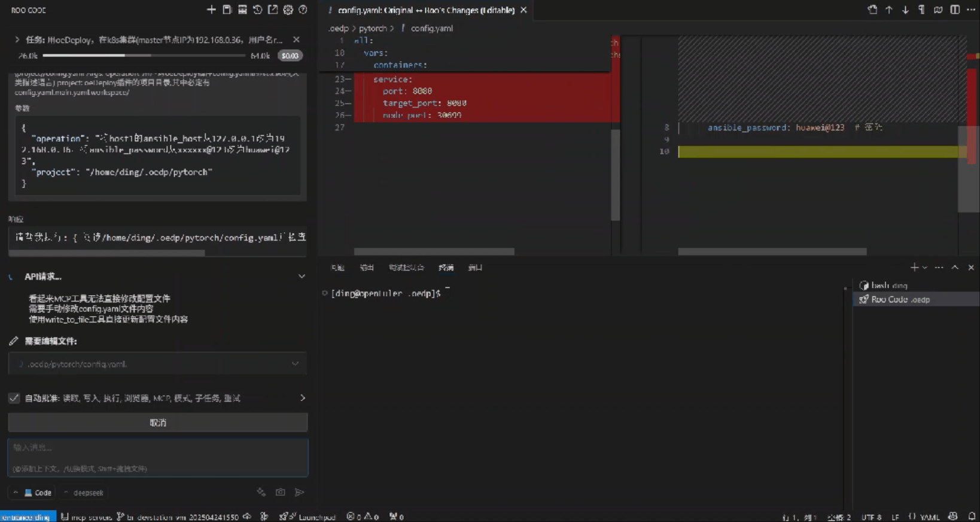The image size is (980, 522).
Task: Open the Code mode selector dropdown
Action: click(37, 493)
